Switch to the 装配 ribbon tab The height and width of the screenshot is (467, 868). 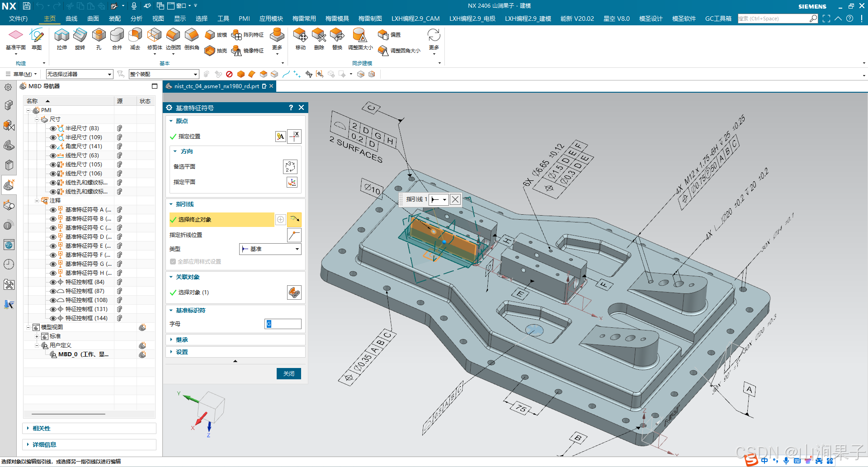[x=115, y=19]
